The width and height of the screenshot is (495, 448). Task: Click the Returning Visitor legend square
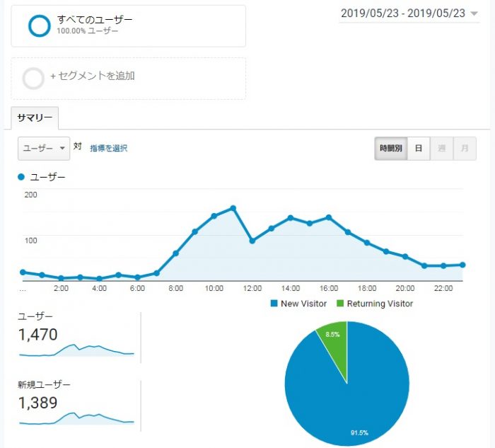[339, 304]
